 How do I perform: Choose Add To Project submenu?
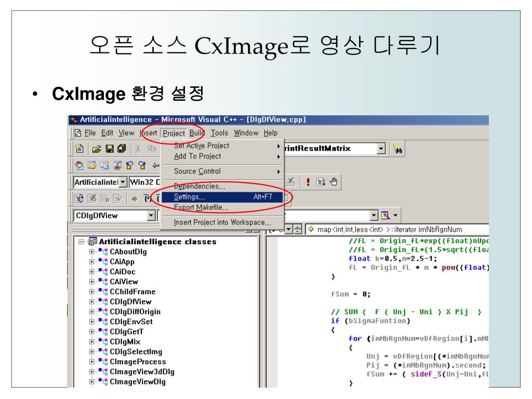click(222, 156)
